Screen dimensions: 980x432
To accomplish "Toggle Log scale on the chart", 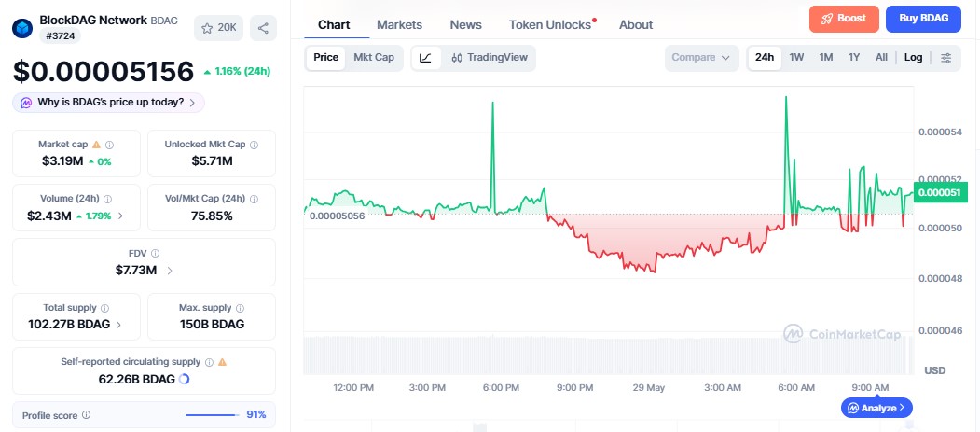I will pos(913,58).
